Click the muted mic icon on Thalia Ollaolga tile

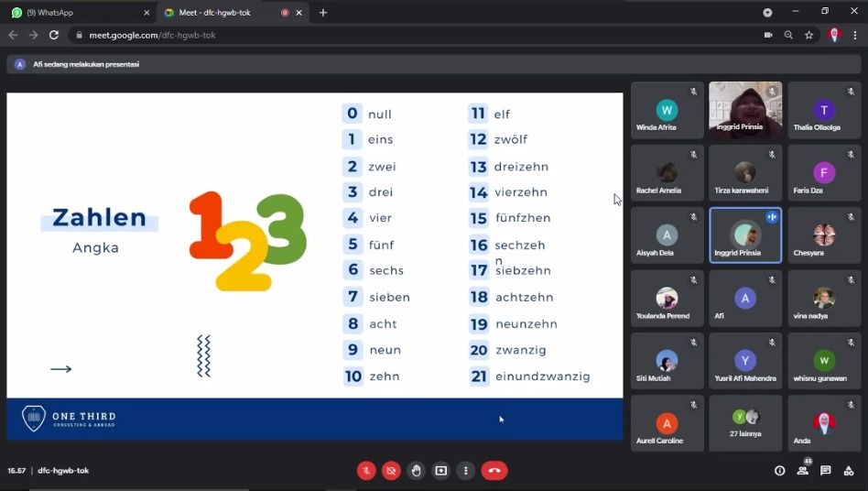click(851, 92)
